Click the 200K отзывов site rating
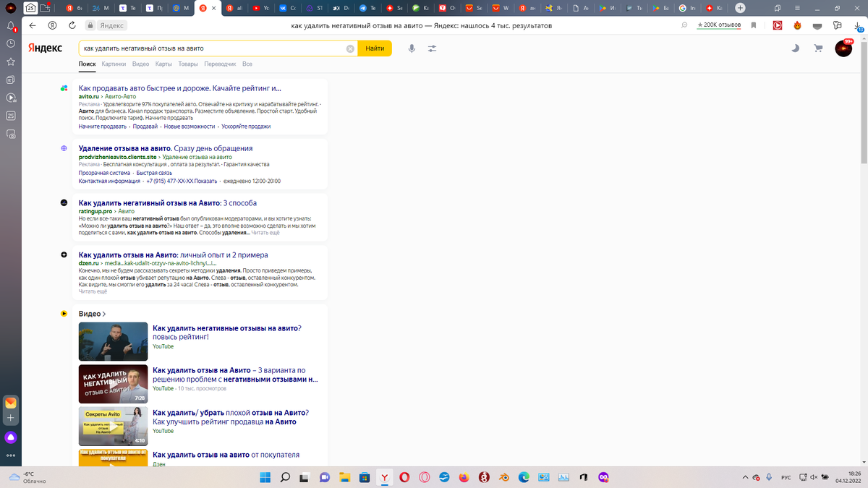 coord(718,25)
